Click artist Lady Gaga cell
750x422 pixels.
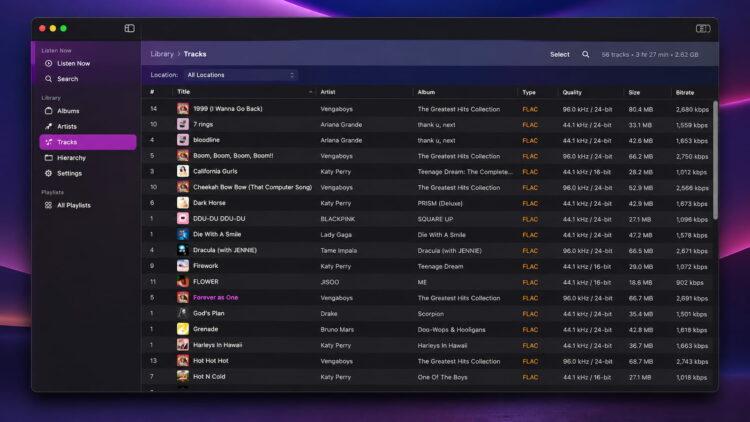point(336,235)
